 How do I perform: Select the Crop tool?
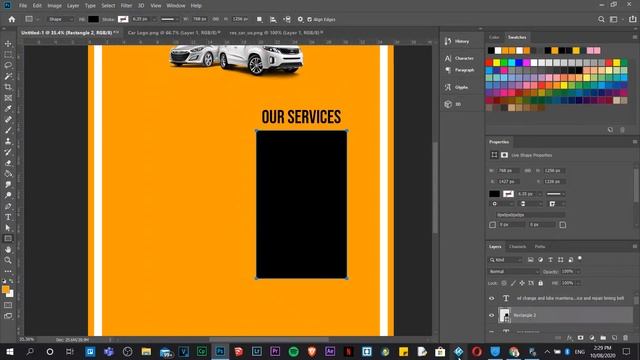click(8, 87)
